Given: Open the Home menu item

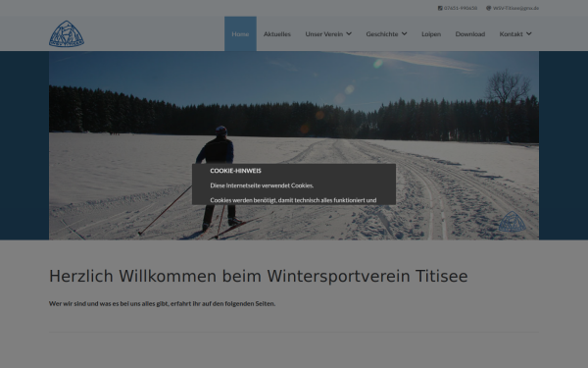Looking at the screenshot, I should [x=240, y=33].
